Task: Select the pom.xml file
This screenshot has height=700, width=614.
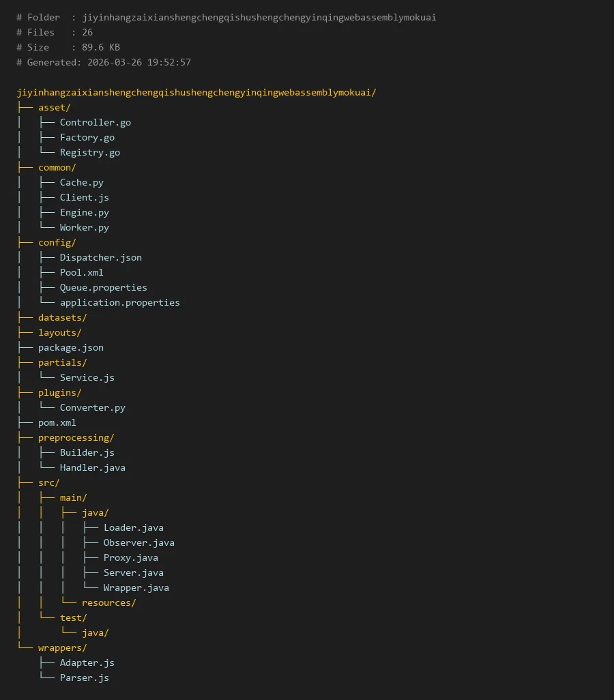Action: (x=57, y=422)
